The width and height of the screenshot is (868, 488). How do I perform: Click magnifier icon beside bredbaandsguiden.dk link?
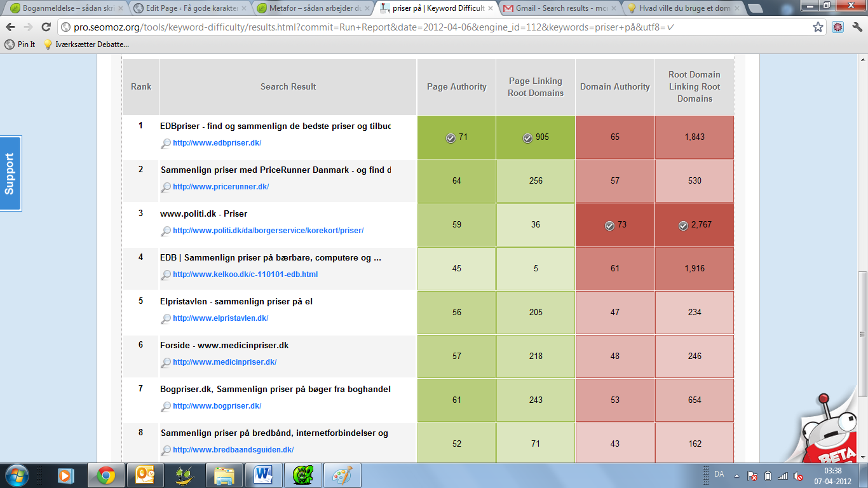[x=165, y=451]
